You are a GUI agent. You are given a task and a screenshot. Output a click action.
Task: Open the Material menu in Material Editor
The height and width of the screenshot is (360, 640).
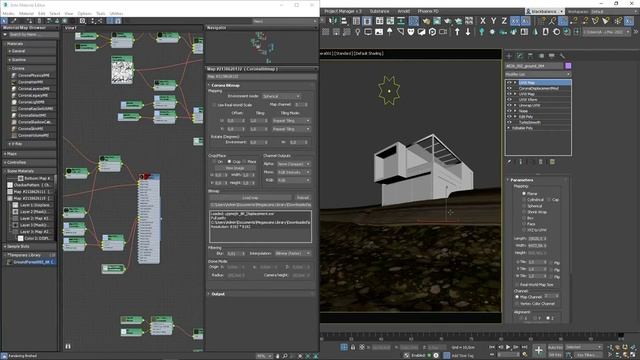pyautogui.click(x=27, y=13)
